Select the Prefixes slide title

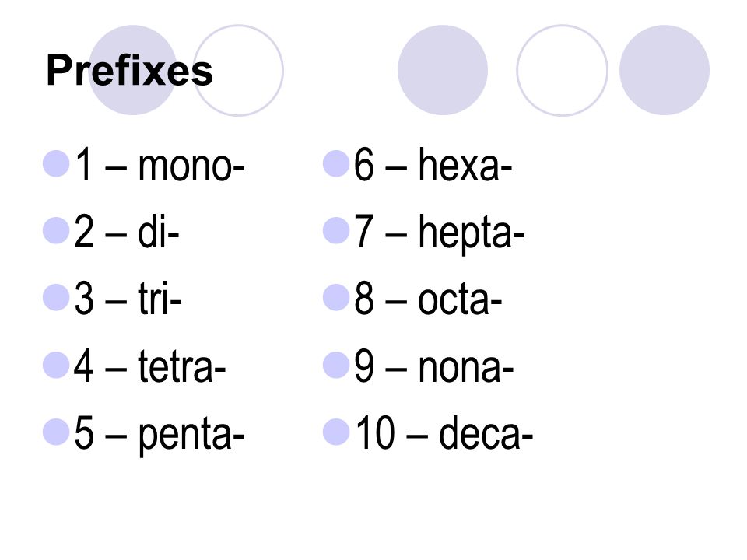130,71
